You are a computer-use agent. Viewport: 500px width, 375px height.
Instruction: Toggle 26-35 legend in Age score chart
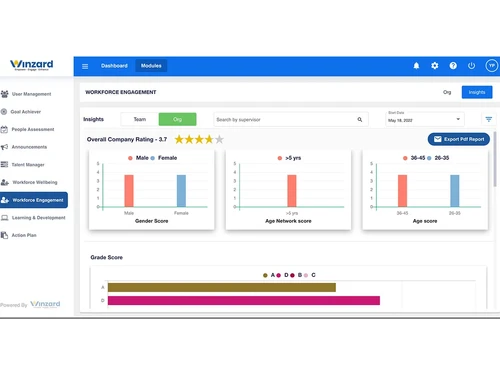coord(438,158)
